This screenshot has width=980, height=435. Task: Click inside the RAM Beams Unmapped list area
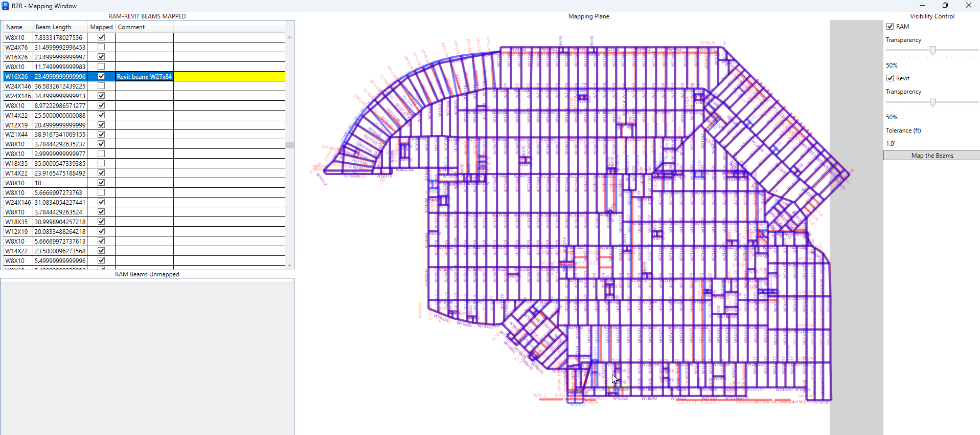click(x=147, y=358)
